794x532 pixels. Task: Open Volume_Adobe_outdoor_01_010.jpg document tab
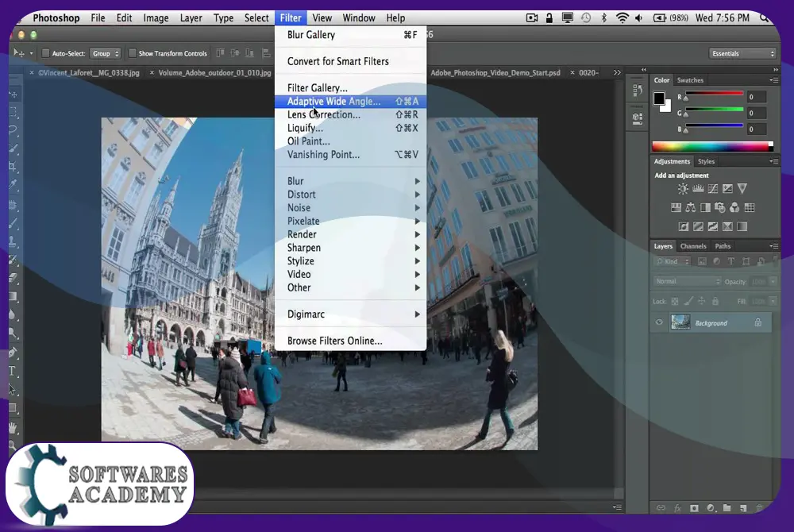pos(210,73)
